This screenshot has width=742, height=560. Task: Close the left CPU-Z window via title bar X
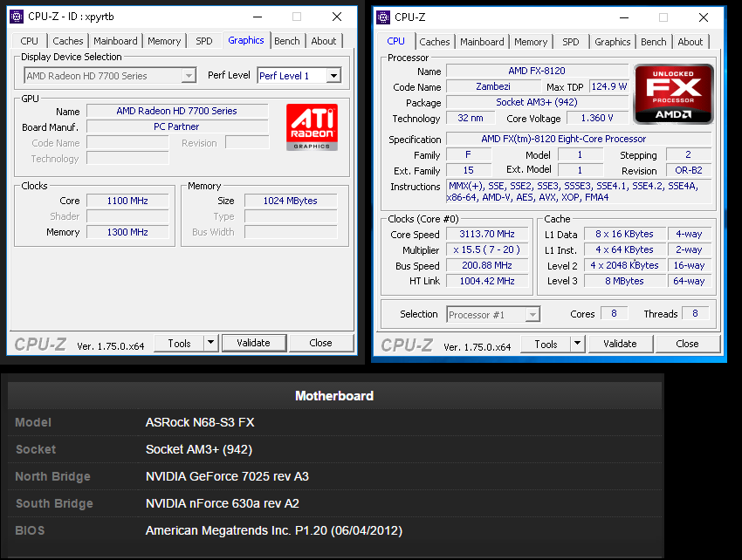tap(337, 17)
